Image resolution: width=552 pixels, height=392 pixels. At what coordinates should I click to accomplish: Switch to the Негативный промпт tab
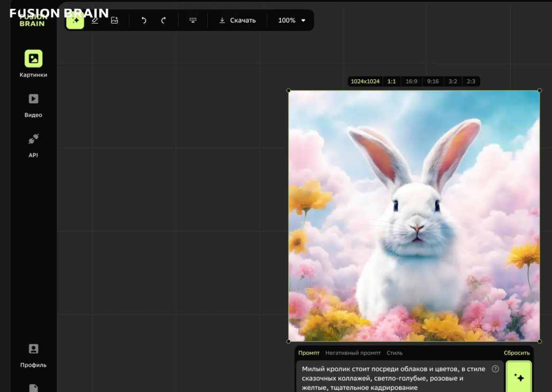[353, 353]
